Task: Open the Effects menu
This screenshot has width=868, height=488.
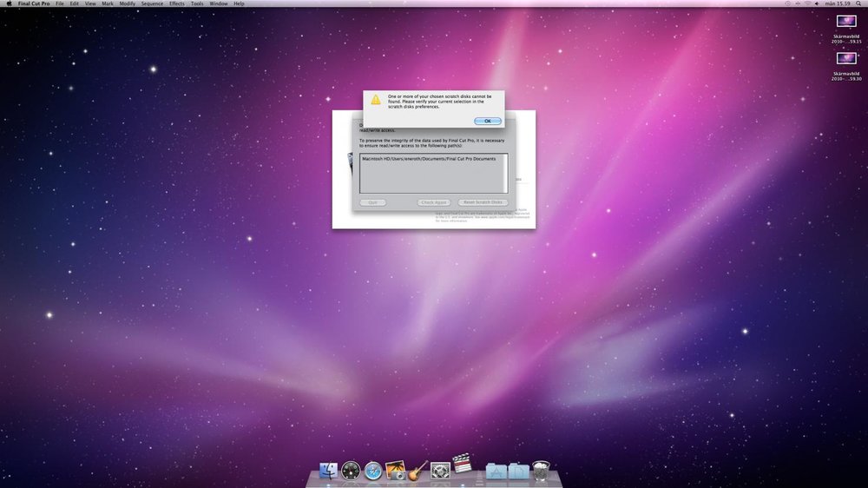Action: click(177, 3)
